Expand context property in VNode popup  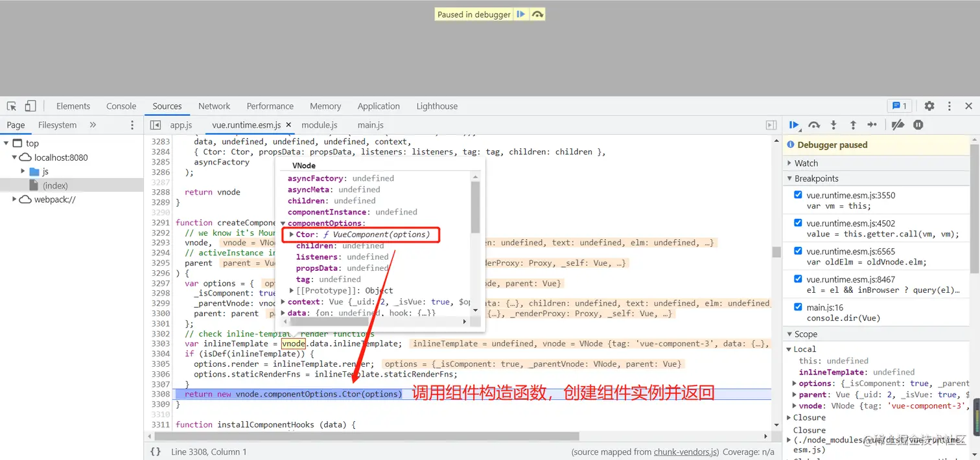click(x=283, y=302)
